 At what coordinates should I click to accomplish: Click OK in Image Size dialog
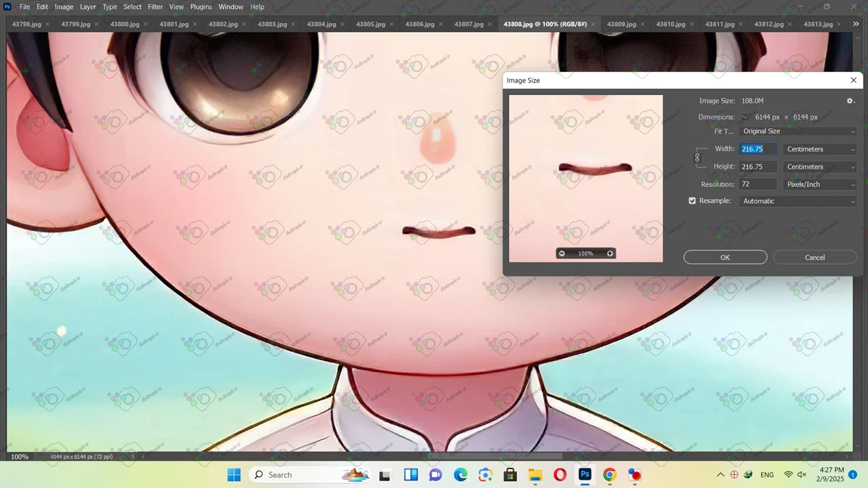tap(725, 258)
